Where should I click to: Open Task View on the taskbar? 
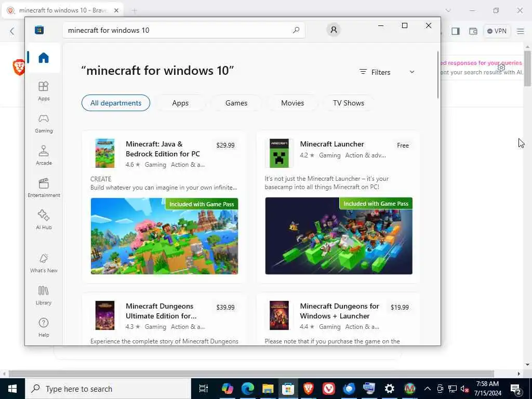(203, 389)
